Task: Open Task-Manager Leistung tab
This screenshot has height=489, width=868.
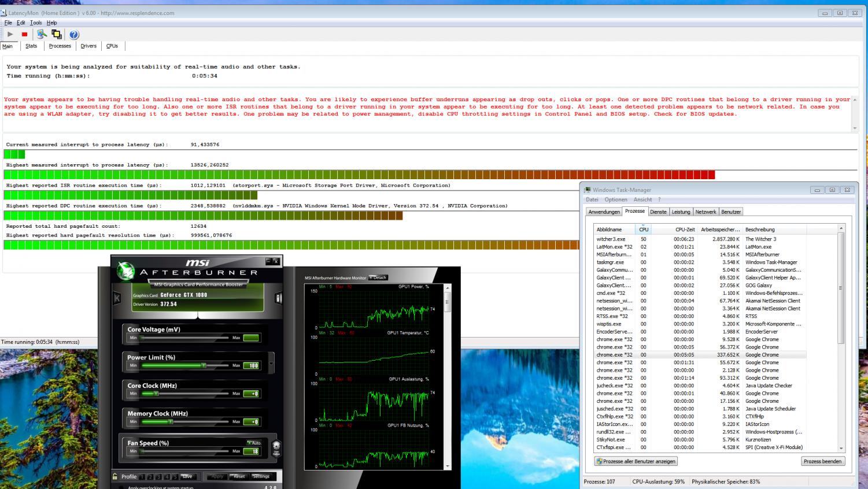Action: [x=681, y=212]
